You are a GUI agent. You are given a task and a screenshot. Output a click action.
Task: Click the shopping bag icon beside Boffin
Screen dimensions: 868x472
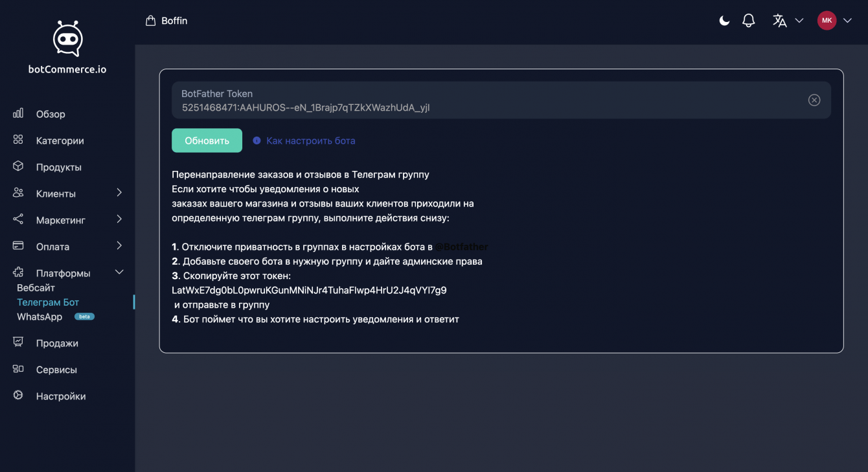tap(151, 21)
